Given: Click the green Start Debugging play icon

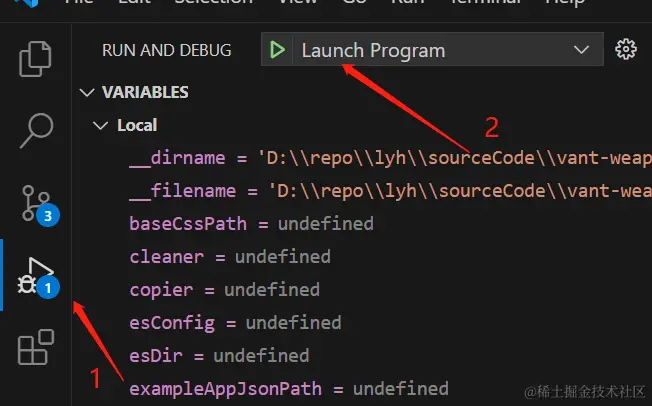Looking at the screenshot, I should 277,50.
